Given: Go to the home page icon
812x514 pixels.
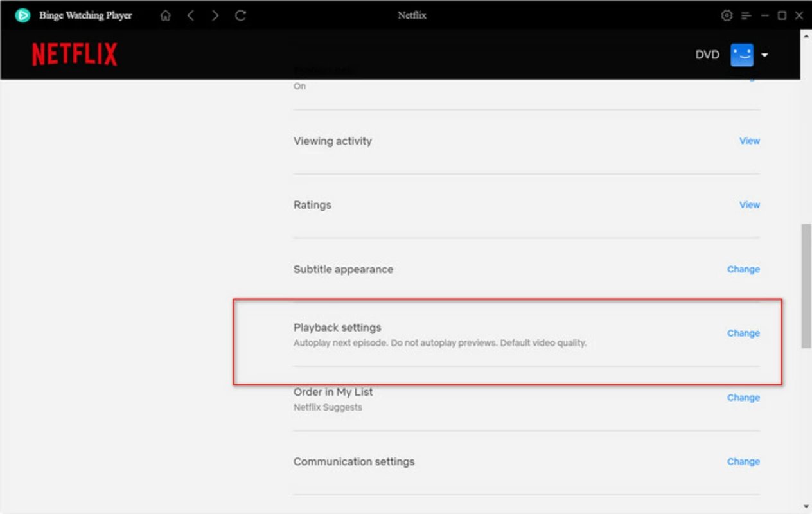Looking at the screenshot, I should (166, 15).
